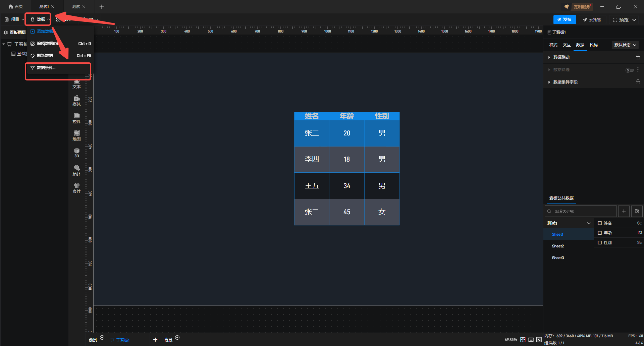
Task: Select the 3D component icon
Action: 76,152
